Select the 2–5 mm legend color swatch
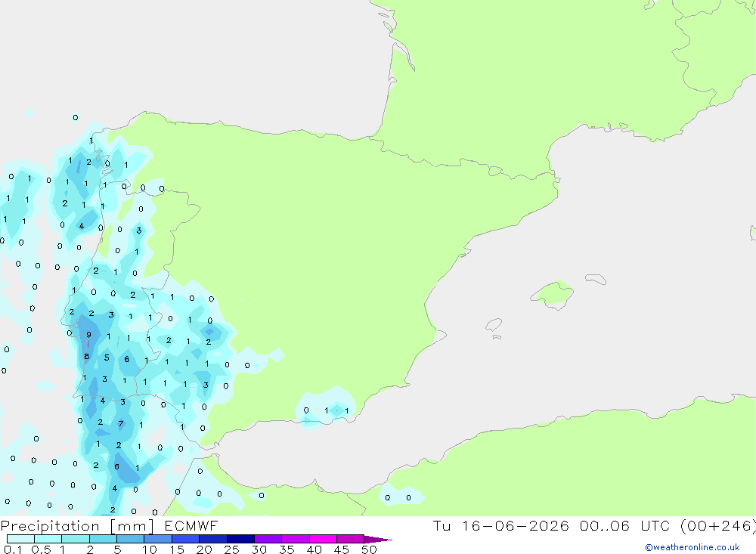The height and width of the screenshot is (554, 756). 103,539
